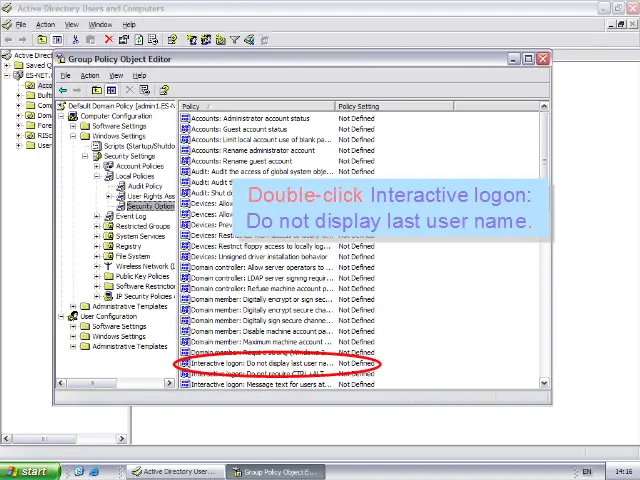This screenshot has height=480, width=640.
Task: Click the filter funnel icon in Active Directory toolbar
Action: [x=235, y=40]
